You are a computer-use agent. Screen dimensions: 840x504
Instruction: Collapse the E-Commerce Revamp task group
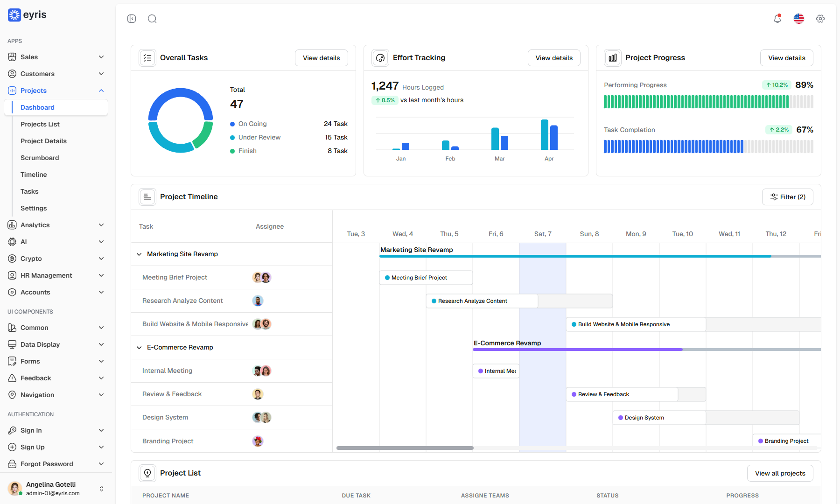click(139, 348)
